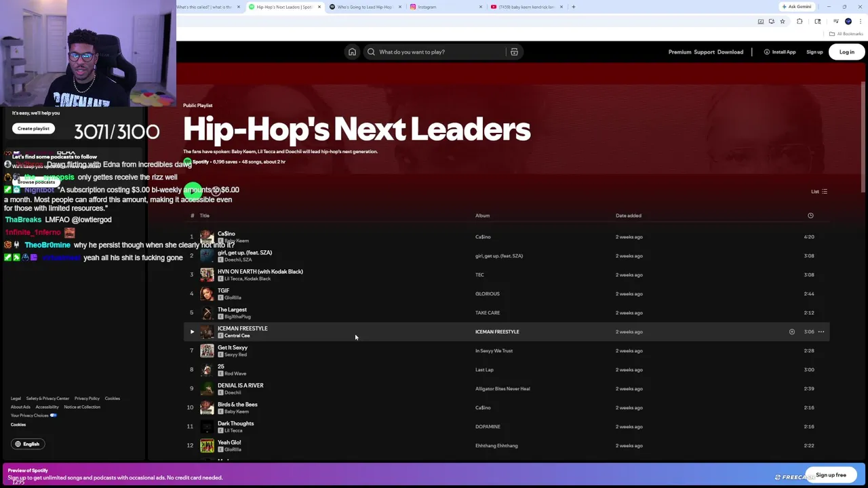The width and height of the screenshot is (868, 488).
Task: Open the In Sexyy We Trust album
Action: [494, 351]
